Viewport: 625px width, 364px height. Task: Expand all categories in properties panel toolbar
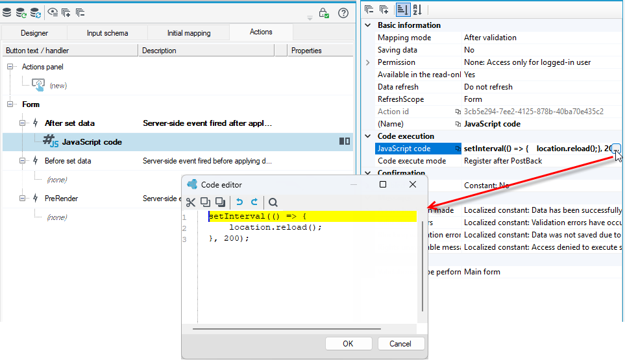[384, 9]
